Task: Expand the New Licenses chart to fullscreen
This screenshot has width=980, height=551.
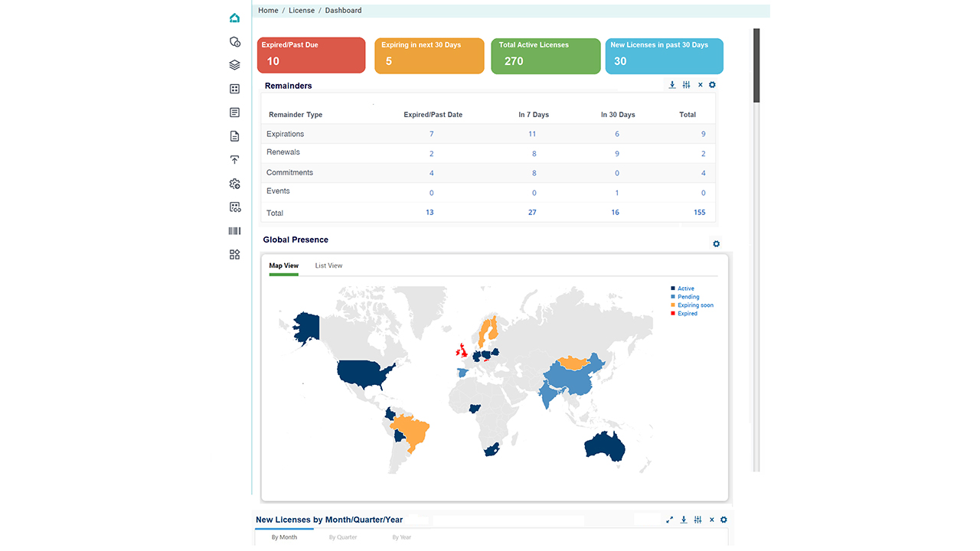Action: point(669,520)
